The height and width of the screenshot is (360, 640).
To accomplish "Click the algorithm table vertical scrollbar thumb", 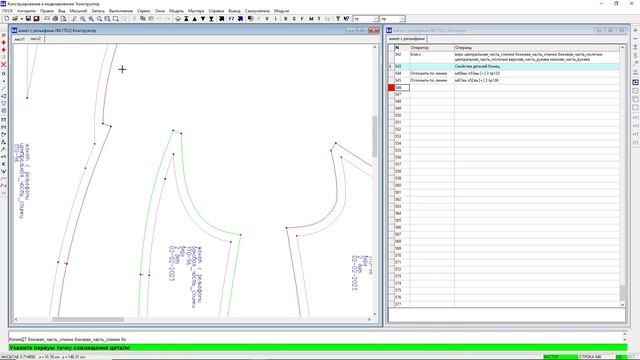I will [622, 293].
